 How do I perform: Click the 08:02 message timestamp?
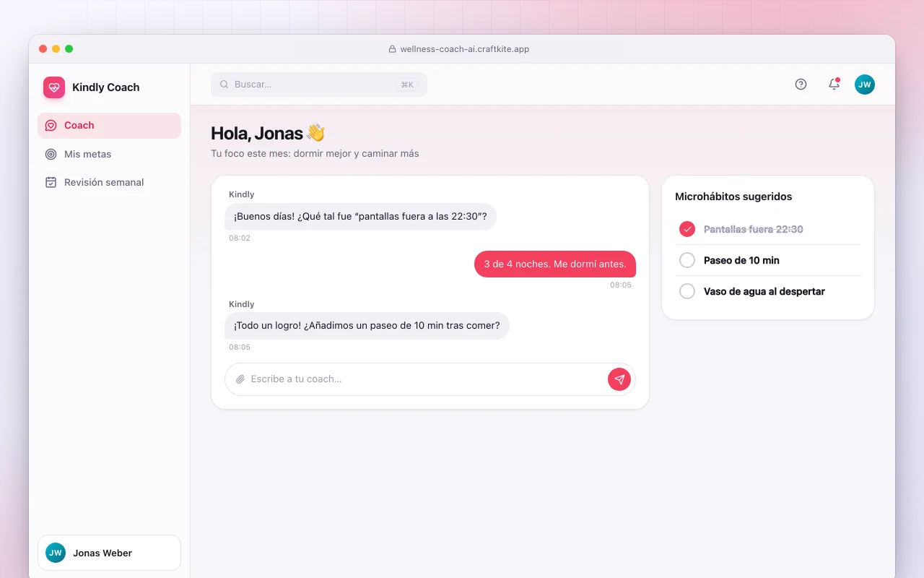[x=240, y=238]
